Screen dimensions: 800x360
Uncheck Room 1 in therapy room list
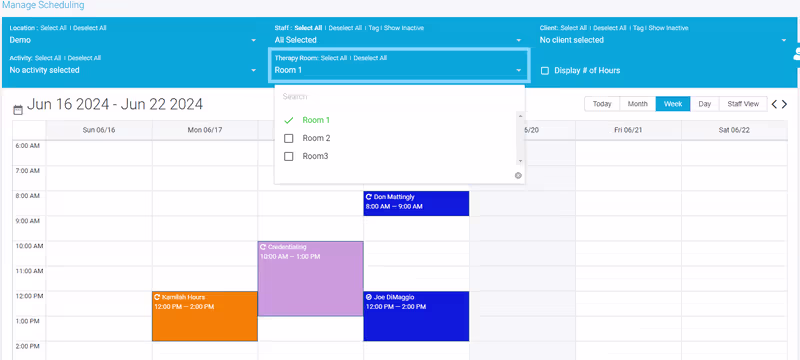tap(289, 120)
